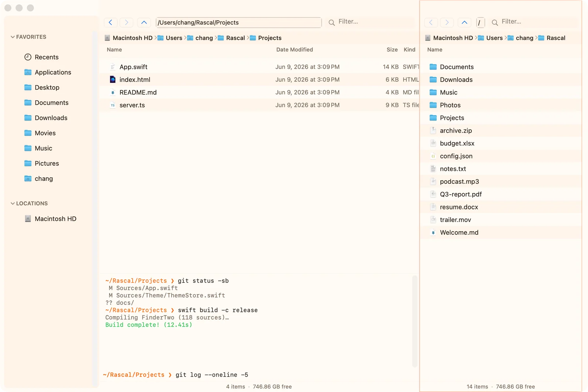
Task: Click the README.md file icon
Action: click(112, 92)
